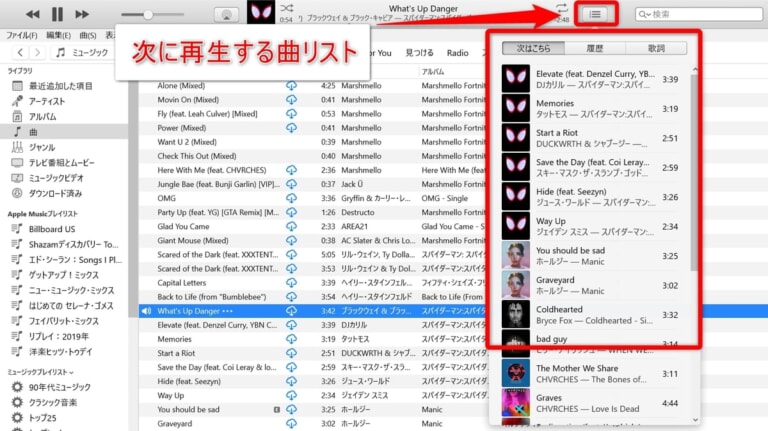Download Glad You Came cloud icon
The image size is (768, 431).
291,226
